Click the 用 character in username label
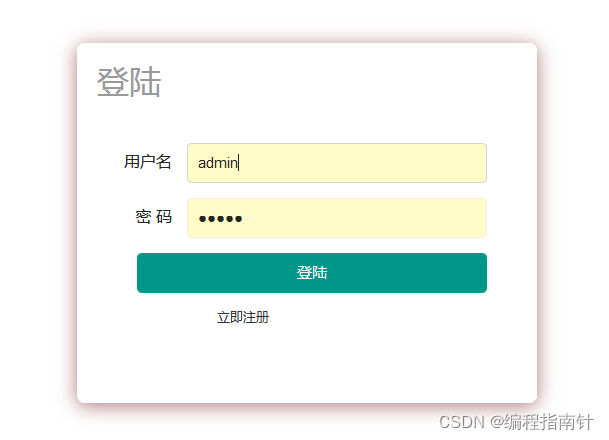This screenshot has height=440, width=609. point(132,162)
